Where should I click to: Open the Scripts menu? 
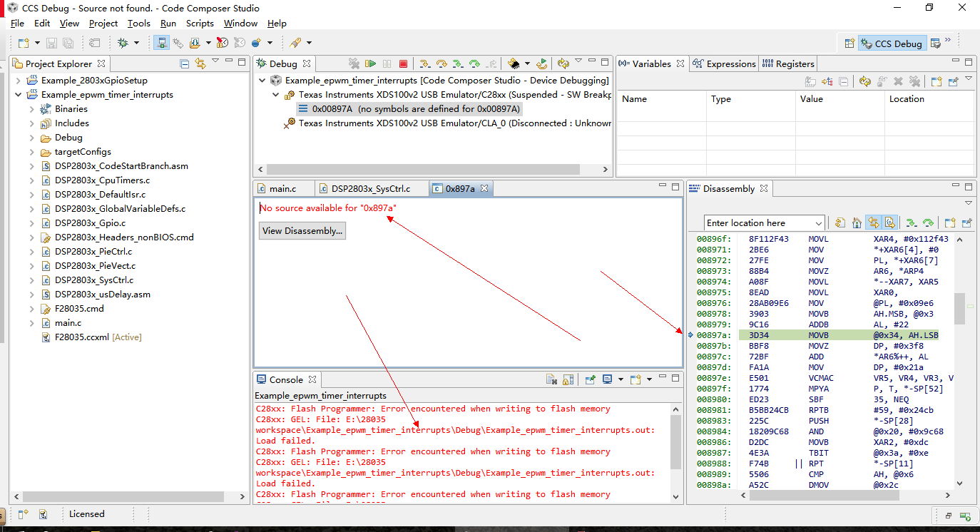[x=200, y=24]
